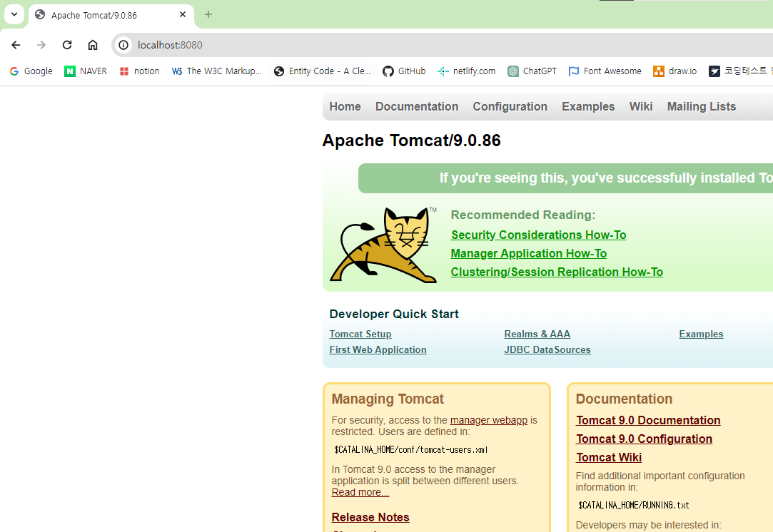Open the 코딩테스트 bookmark
Image resolution: width=773 pixels, height=532 pixels.
(x=739, y=71)
